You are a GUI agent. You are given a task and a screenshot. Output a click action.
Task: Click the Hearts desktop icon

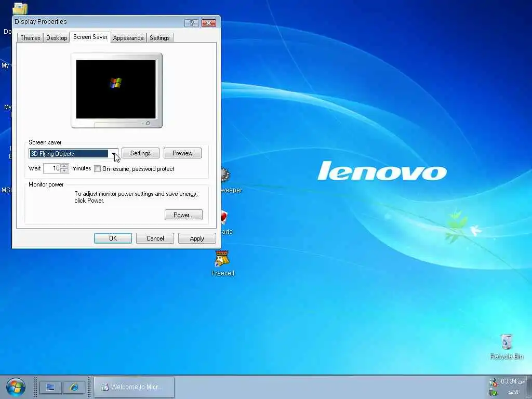point(224,218)
